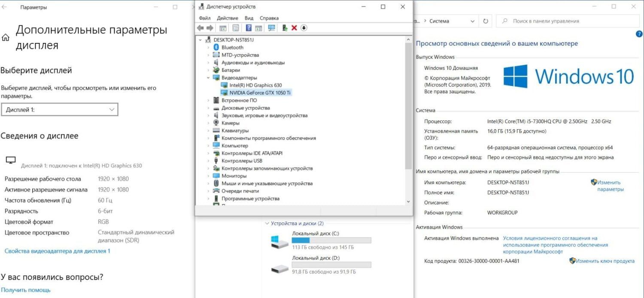Image resolution: width=644 pixels, height=298 pixels.
Task: Click the update driver toolbar icon
Action: 284,28
